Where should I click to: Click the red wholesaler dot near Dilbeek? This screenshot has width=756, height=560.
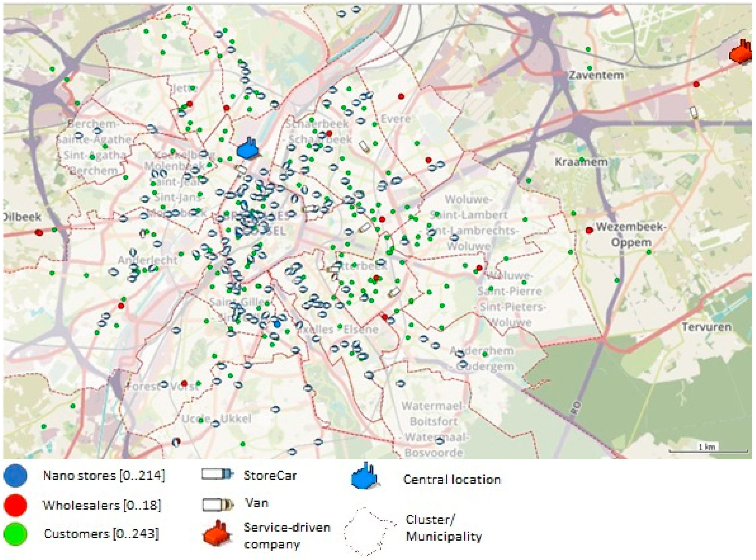(39, 233)
